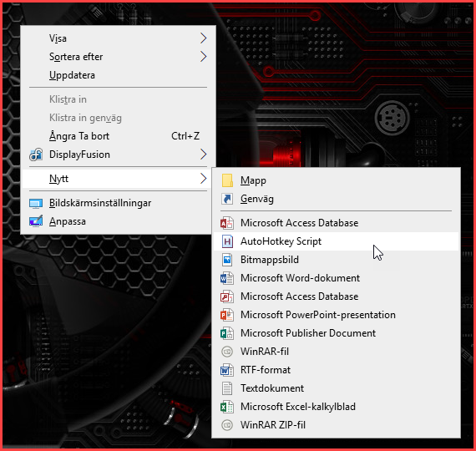476x451 pixels.
Task: Expand the Nytt submenu arrow
Action: pyautogui.click(x=204, y=179)
